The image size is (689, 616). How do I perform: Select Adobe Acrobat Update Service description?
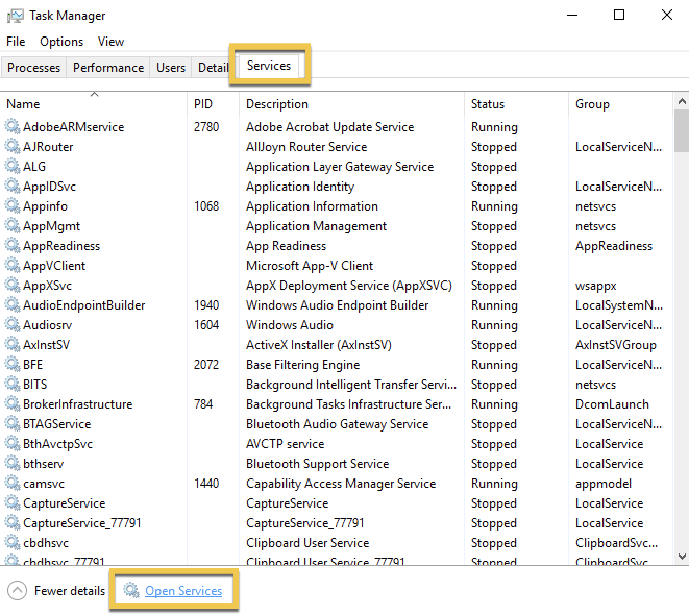pyautogui.click(x=330, y=127)
